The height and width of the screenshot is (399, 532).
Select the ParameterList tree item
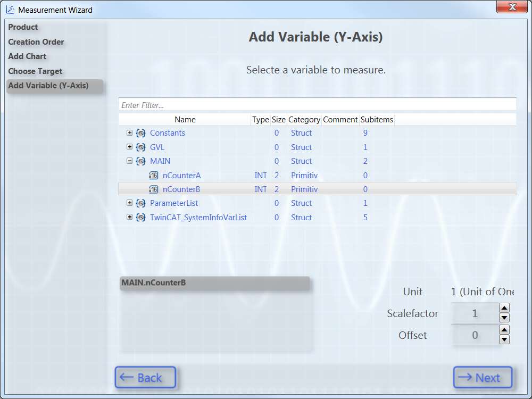pyautogui.click(x=174, y=203)
